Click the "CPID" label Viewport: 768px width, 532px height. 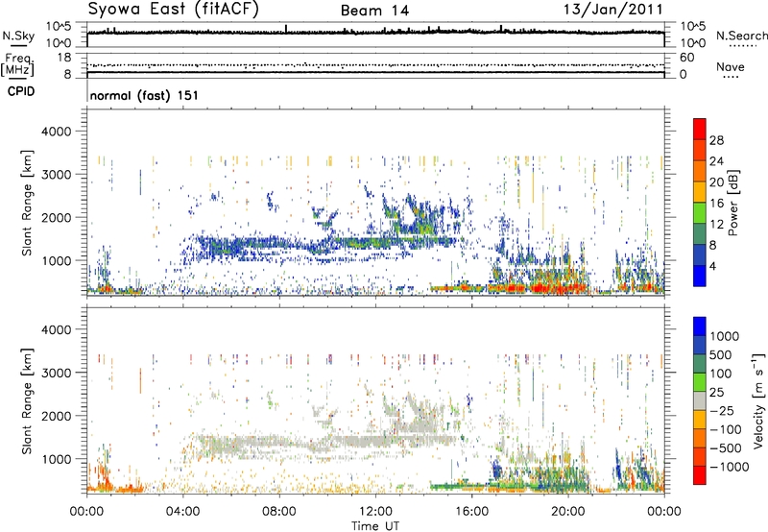(21, 91)
